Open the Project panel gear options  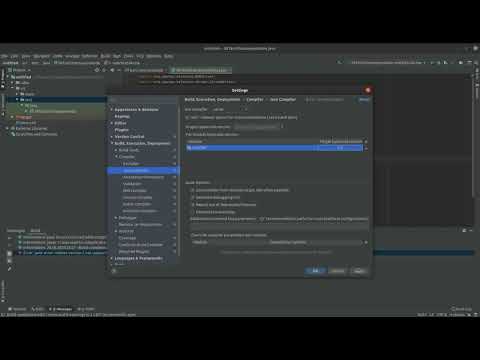click(112, 70)
